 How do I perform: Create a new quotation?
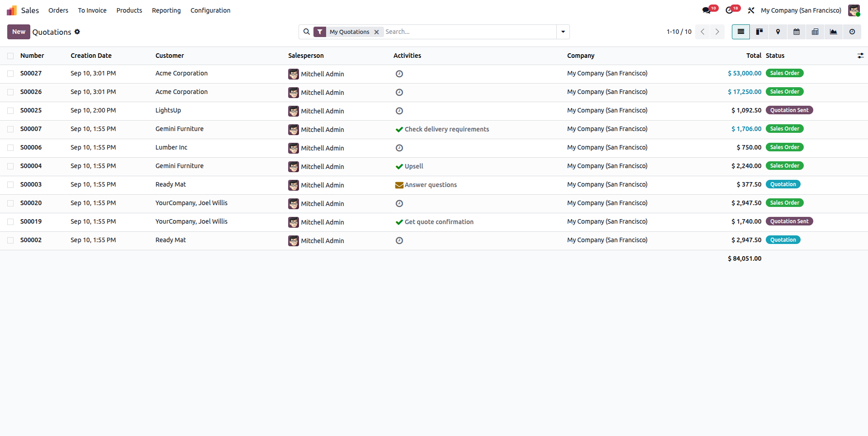pyautogui.click(x=19, y=32)
